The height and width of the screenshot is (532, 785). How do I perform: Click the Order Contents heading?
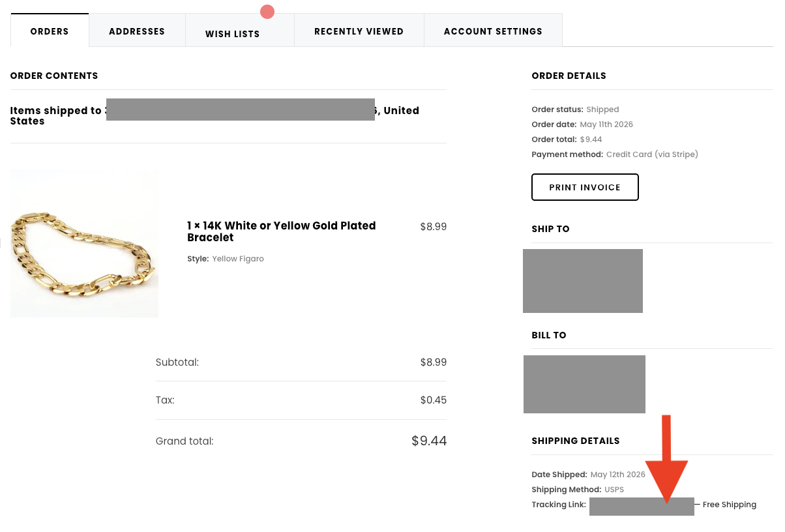coord(54,76)
